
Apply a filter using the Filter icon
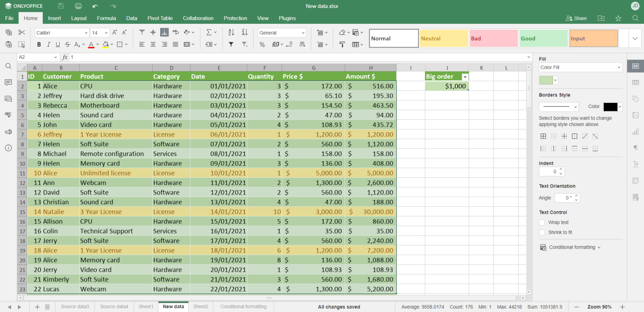(x=231, y=44)
